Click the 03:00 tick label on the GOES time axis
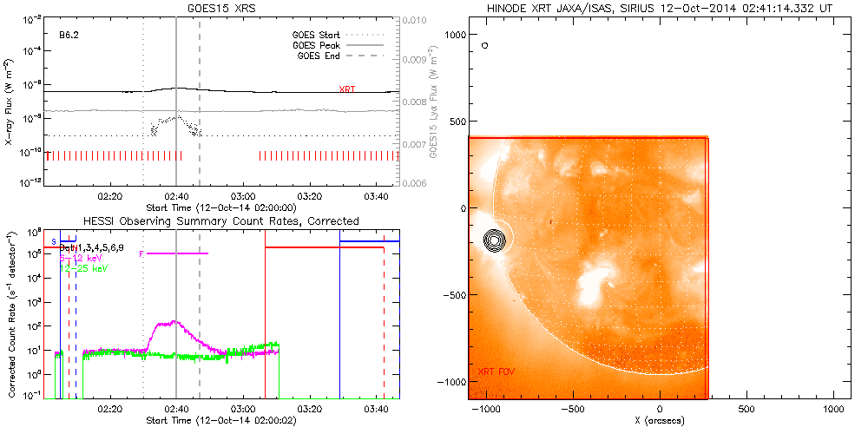The height and width of the screenshot is (434, 868). [243, 196]
